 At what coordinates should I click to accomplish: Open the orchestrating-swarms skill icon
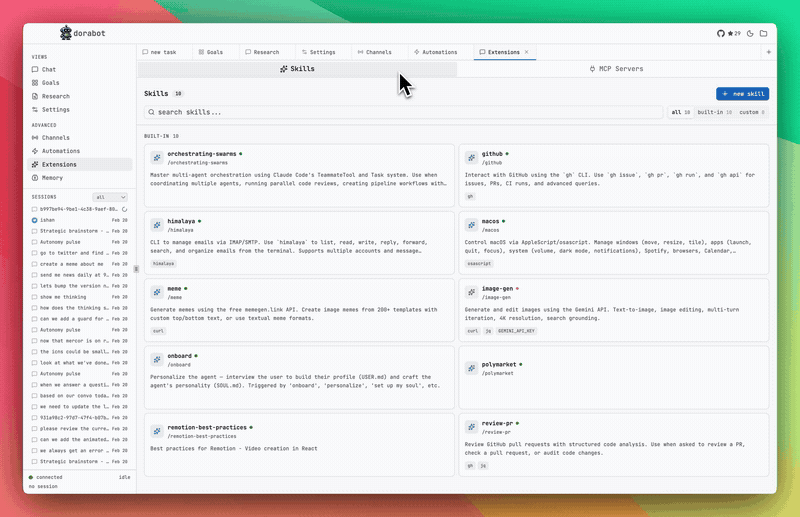coord(157,158)
